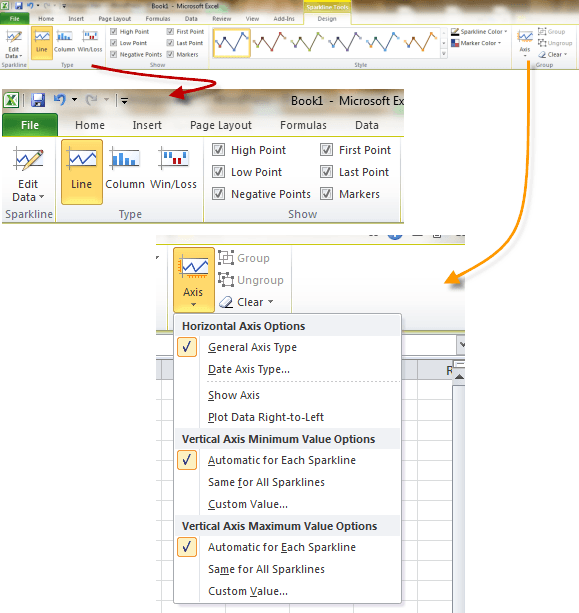Pick the first sparkline style thumbnail

[x=232, y=43]
